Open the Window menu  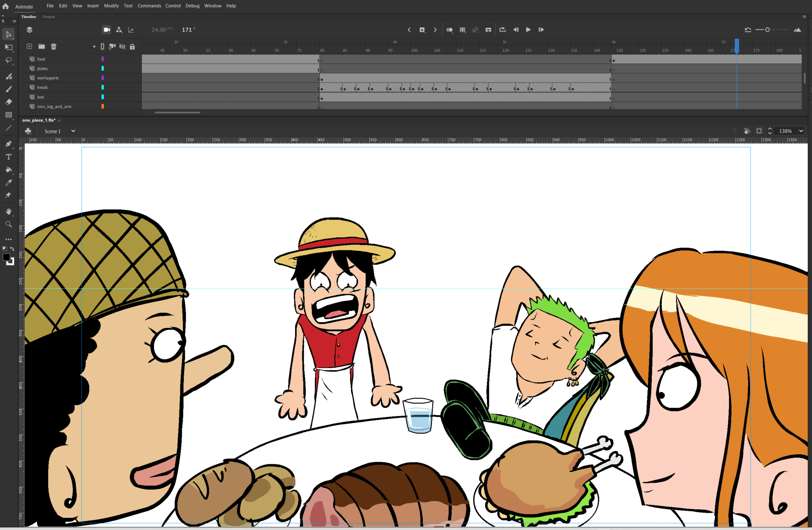click(x=213, y=6)
